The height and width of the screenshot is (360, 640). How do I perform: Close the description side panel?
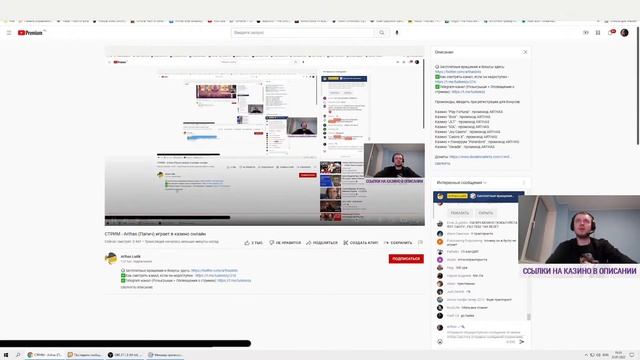(x=525, y=52)
